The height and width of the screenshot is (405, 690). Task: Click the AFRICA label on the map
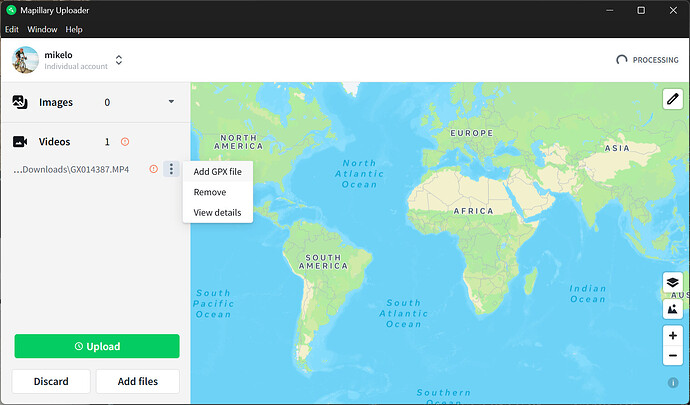pos(473,211)
